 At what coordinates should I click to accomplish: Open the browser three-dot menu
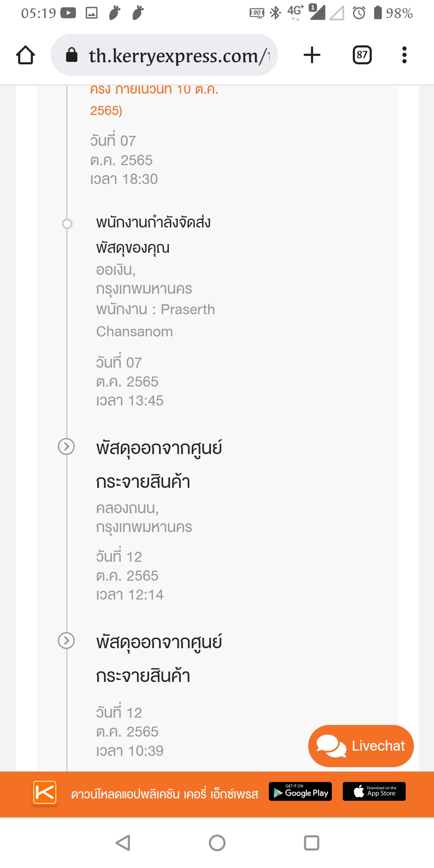pyautogui.click(x=404, y=55)
